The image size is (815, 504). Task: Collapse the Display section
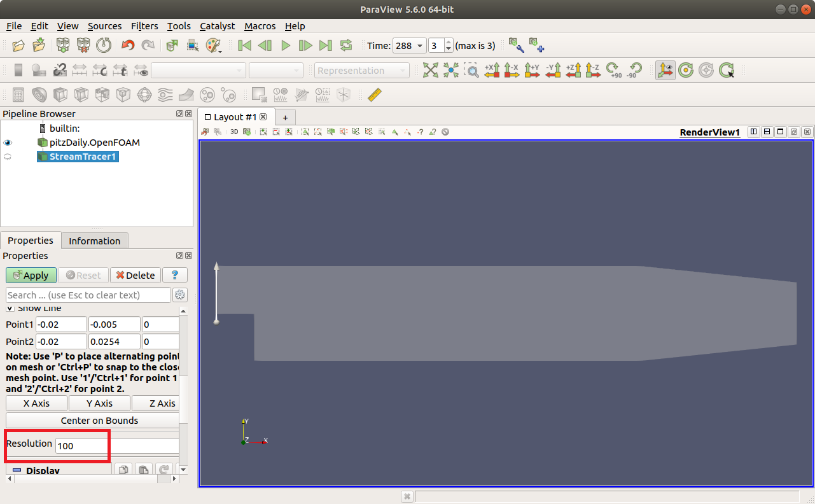click(17, 471)
